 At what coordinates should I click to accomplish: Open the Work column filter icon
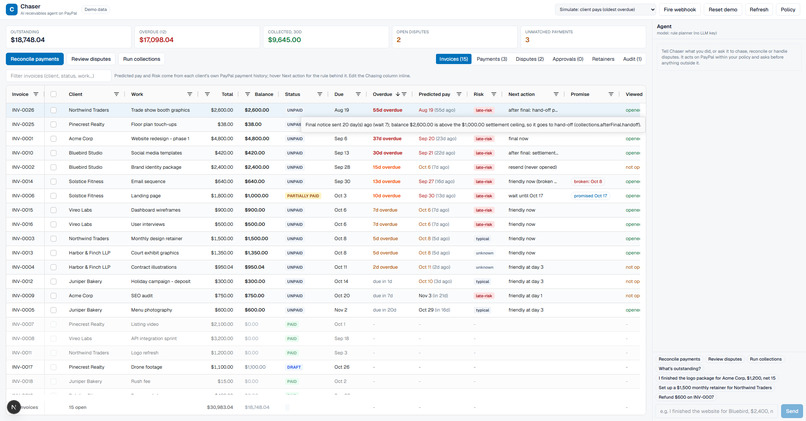[190, 94]
